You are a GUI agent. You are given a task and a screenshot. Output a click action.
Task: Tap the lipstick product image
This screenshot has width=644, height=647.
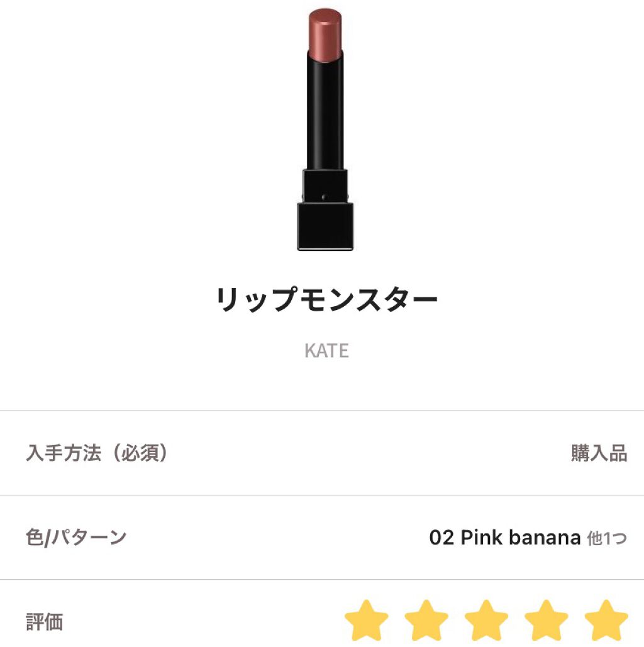(x=325, y=129)
